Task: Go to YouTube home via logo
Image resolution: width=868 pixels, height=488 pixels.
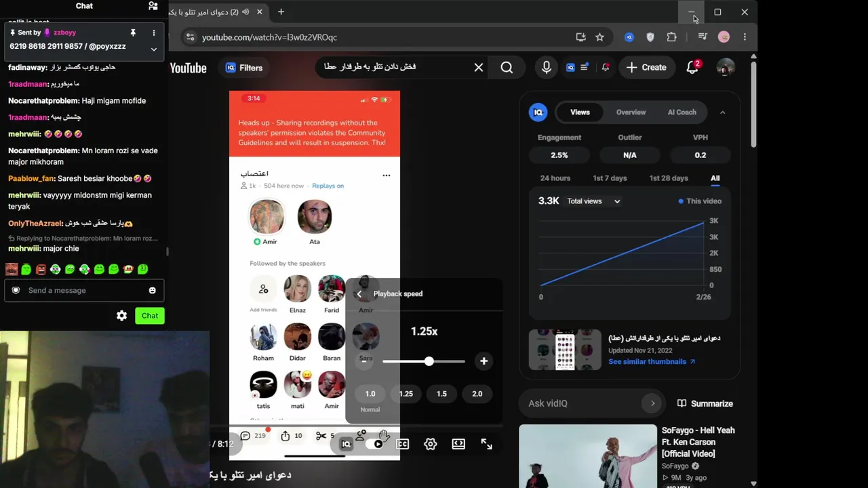Action: tap(188, 68)
